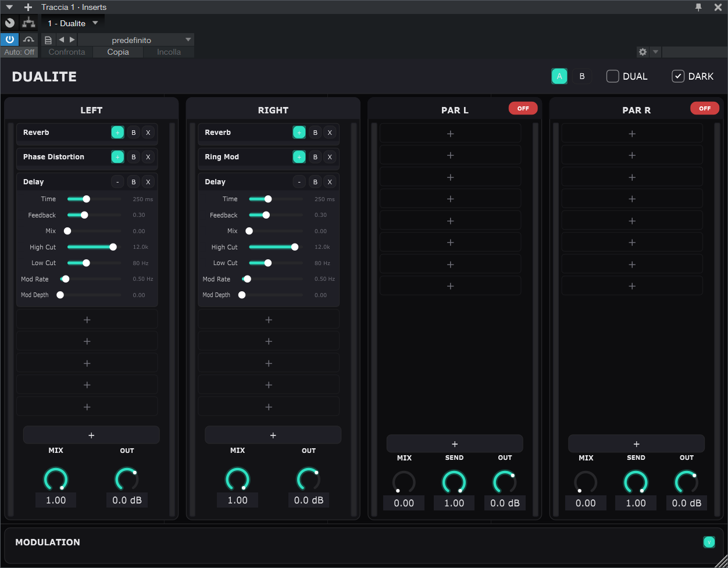The height and width of the screenshot is (568, 728).
Task: Select the bypass knob icon top-left toolbar
Action: point(9,23)
